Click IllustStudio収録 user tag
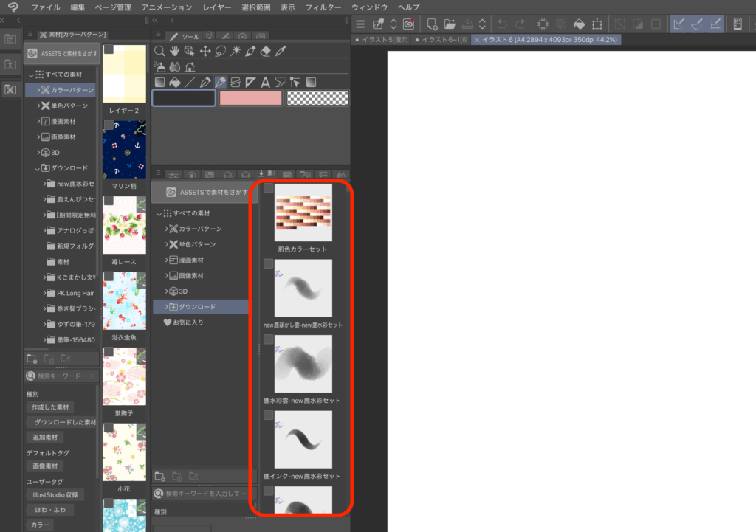Image resolution: width=756 pixels, height=532 pixels. click(x=55, y=495)
